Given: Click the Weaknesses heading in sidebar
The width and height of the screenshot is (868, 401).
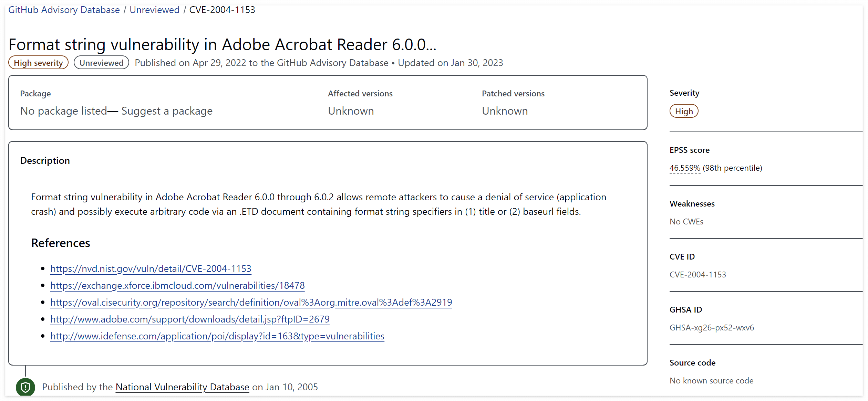Looking at the screenshot, I should tap(692, 204).
